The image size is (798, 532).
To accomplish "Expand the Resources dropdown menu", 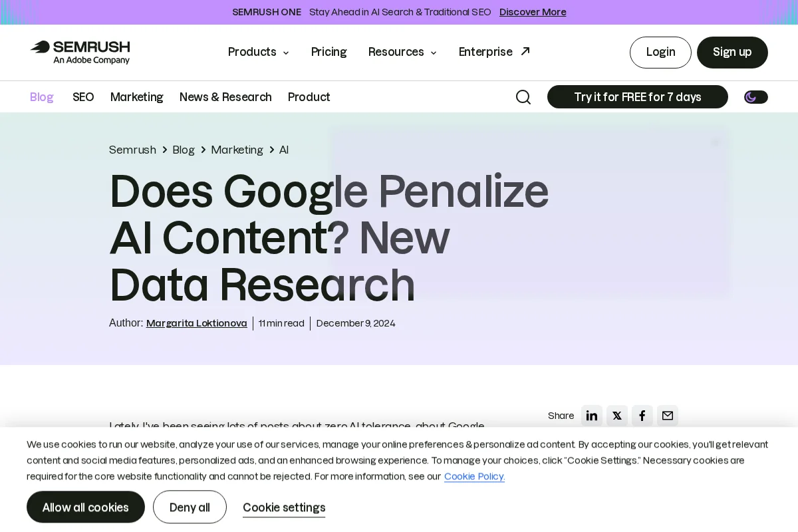I will (x=402, y=52).
